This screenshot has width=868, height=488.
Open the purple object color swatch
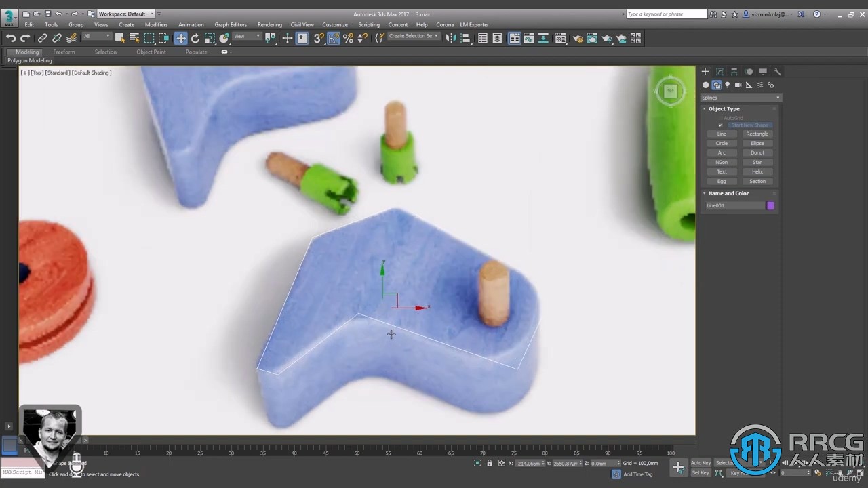tap(770, 205)
